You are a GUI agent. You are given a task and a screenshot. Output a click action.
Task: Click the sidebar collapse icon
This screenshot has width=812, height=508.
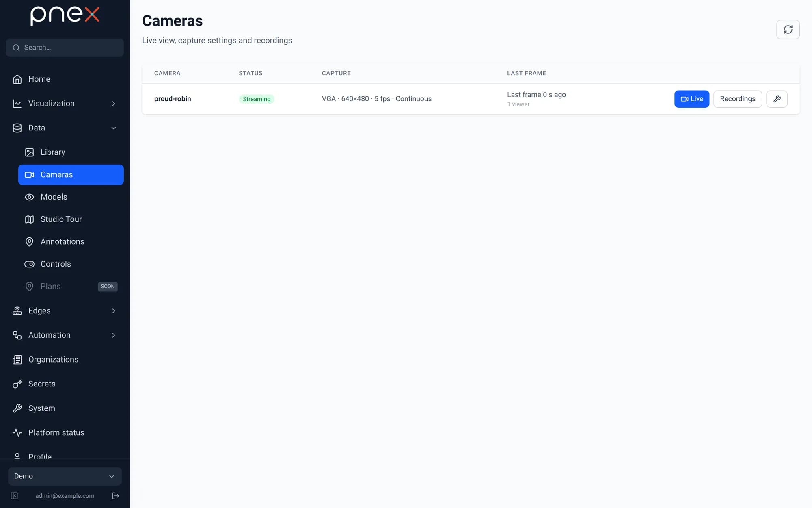coord(14,496)
